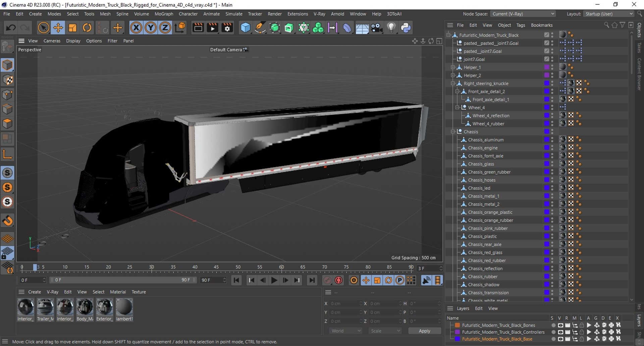Collapse the Wheel_4 group
Screen dimensions: 644x346
[457, 108]
